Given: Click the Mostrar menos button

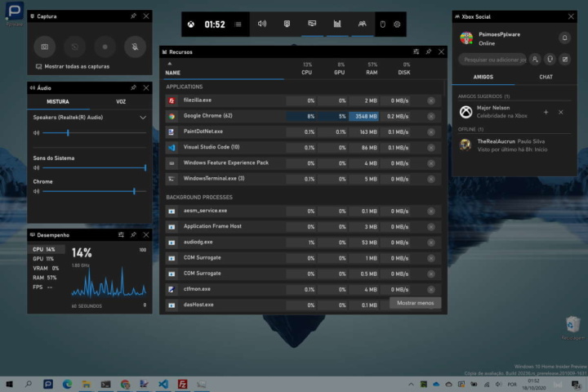Looking at the screenshot, I should [415, 303].
